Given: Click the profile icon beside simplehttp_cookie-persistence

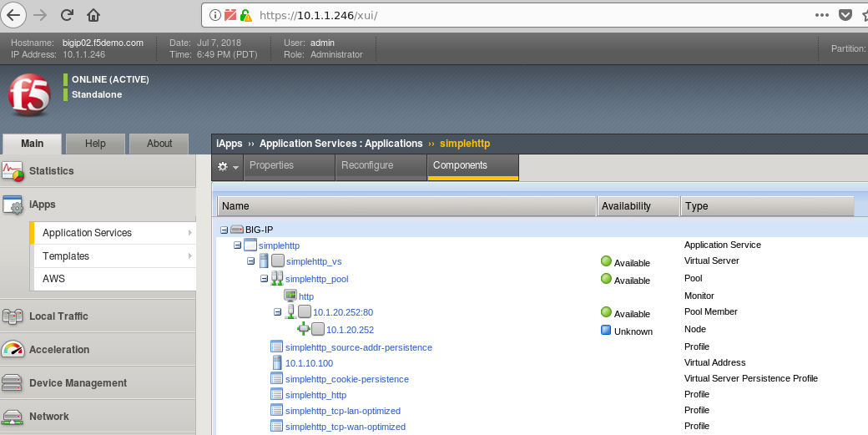Looking at the screenshot, I should click(277, 378).
